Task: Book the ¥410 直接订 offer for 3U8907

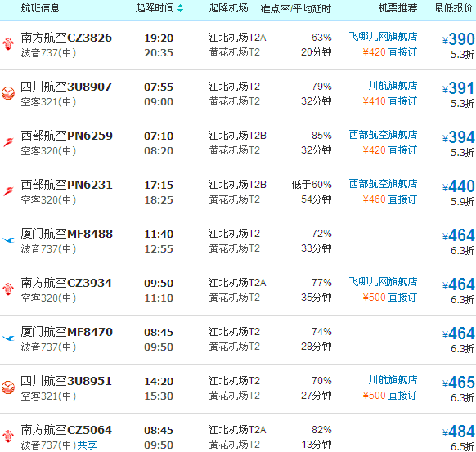Action: click(x=390, y=101)
